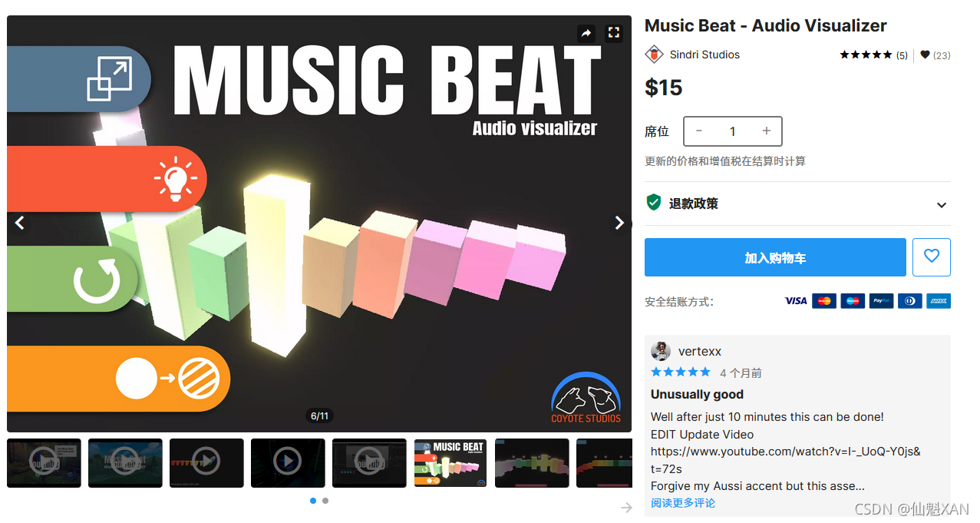The image size is (980, 523).
Task: Increase seat quantity with plus button
Action: pyautogui.click(x=766, y=131)
